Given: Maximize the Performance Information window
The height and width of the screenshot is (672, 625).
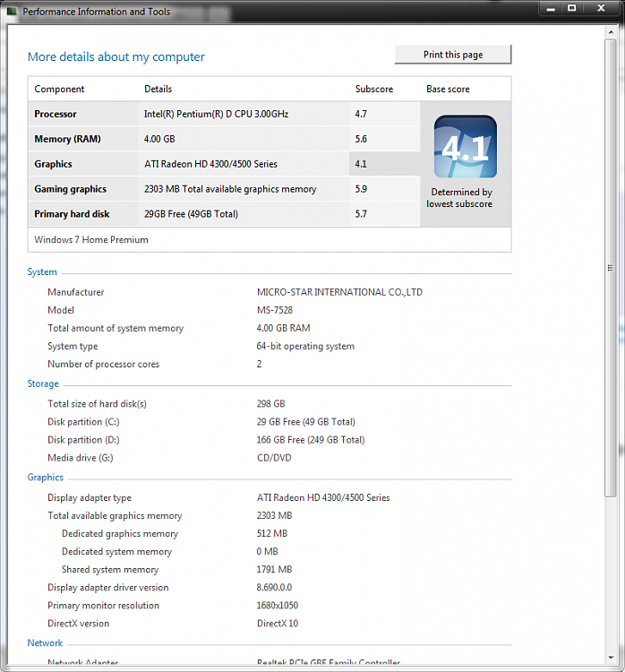Looking at the screenshot, I should (x=572, y=8).
